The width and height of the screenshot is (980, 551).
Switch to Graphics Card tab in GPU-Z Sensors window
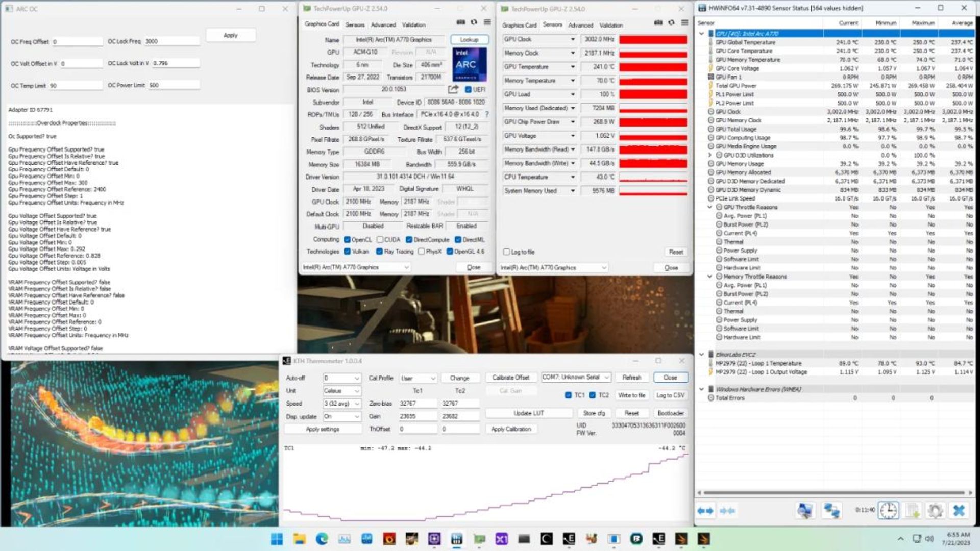(519, 25)
